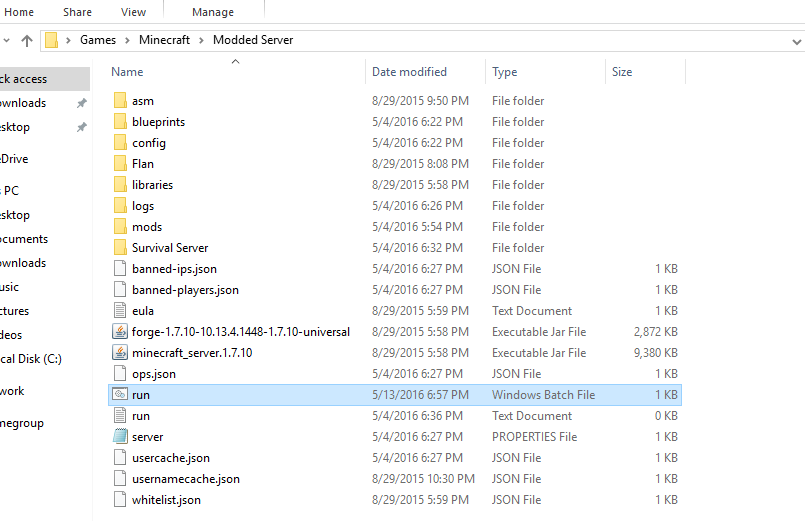805x521 pixels.
Task: Select the forge-1.7.10-10.13.4.1448-1.7.10-universal file name
Action: pos(241,332)
